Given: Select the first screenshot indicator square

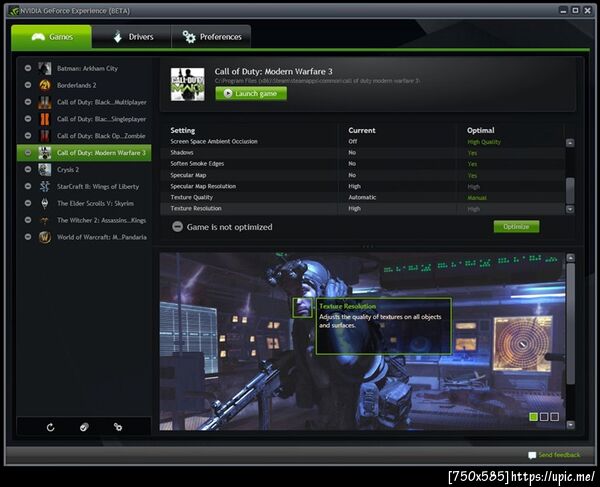Looking at the screenshot, I should pos(533,417).
